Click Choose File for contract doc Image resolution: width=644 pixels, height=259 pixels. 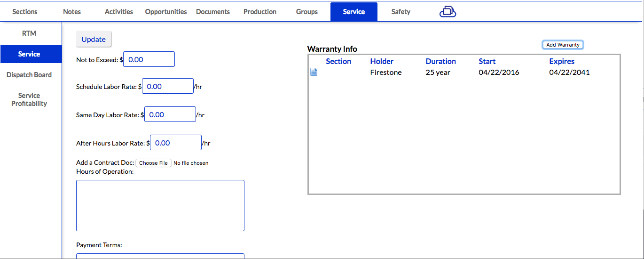coord(153,163)
